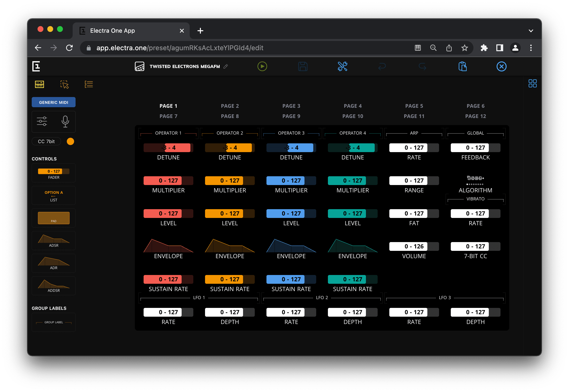
Task: Open the device sliders settings icon
Action: (42, 121)
